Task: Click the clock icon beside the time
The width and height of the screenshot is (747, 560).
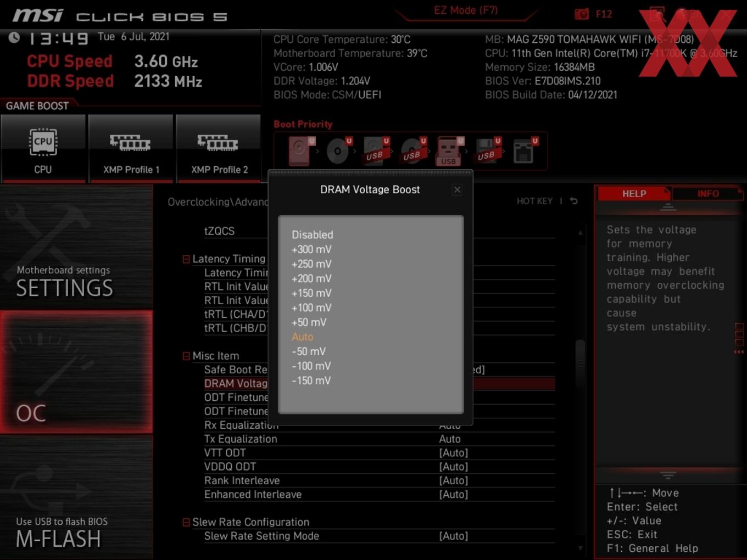Action: (14, 38)
